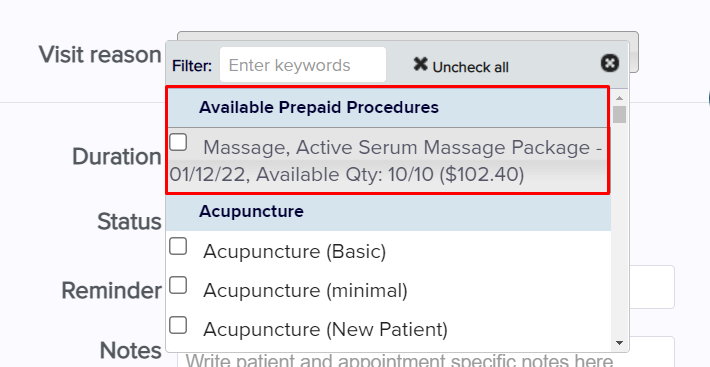Click into the Notes text area

coord(426,353)
